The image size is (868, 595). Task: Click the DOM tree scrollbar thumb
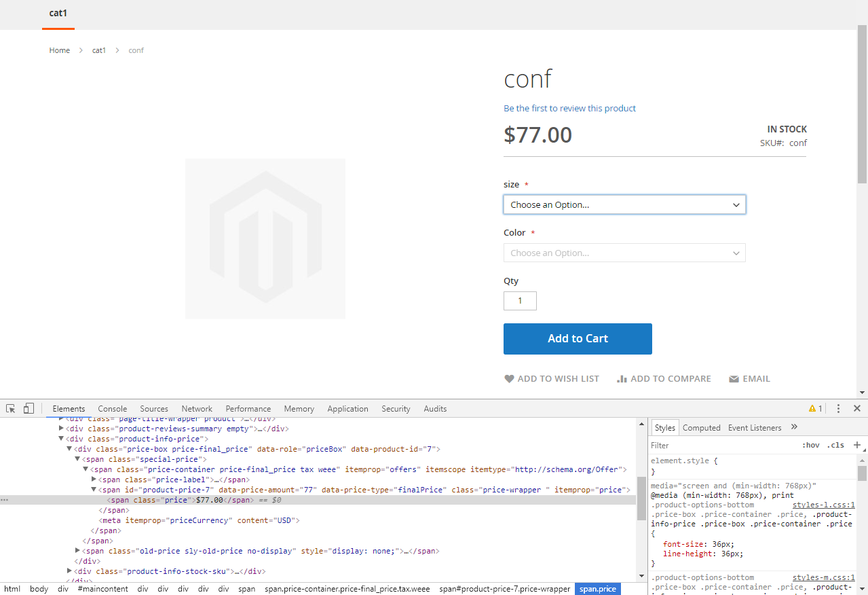pos(641,498)
